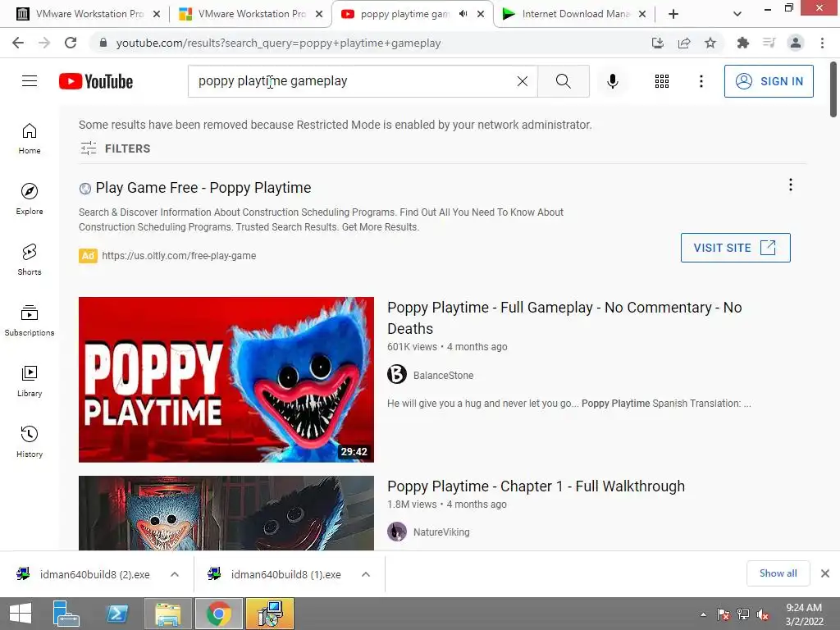Open File Explorer from the taskbar

point(167,614)
